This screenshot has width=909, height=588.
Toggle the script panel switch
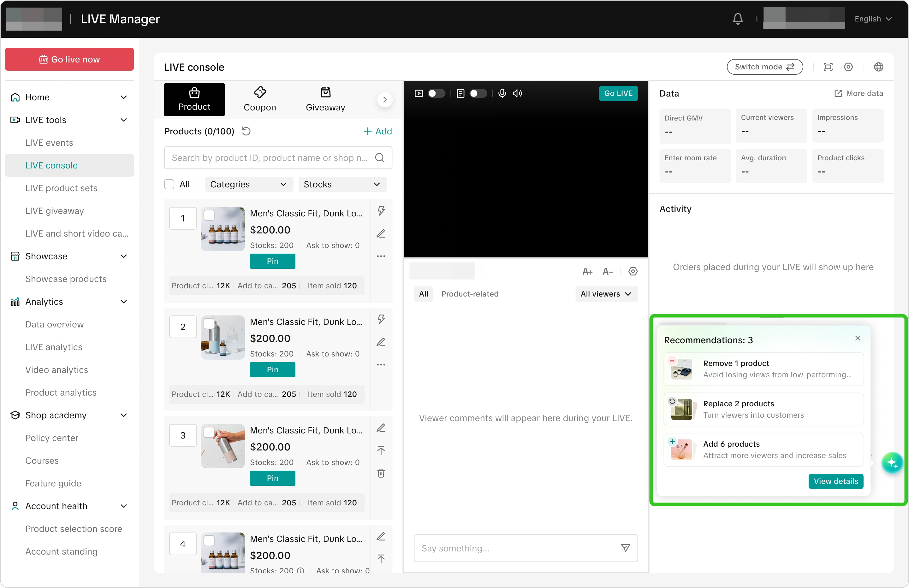click(478, 93)
